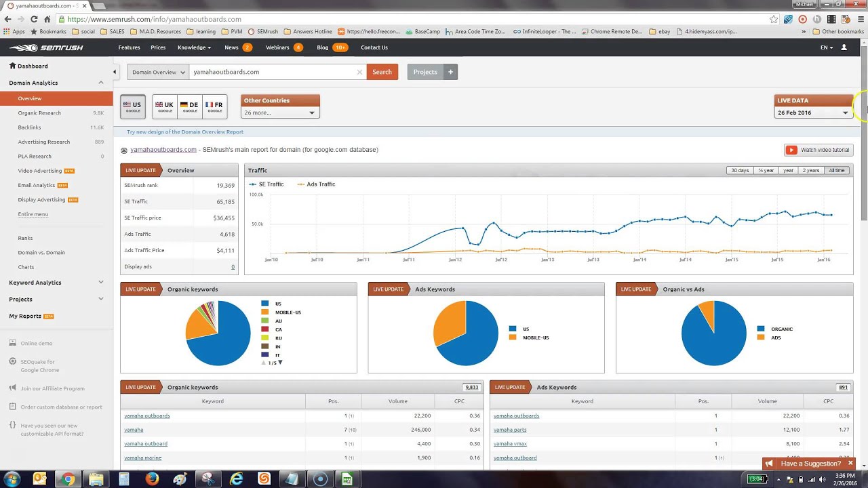Go back with Chrome's back arrow
The width and height of the screenshot is (868, 488).
click(x=7, y=20)
